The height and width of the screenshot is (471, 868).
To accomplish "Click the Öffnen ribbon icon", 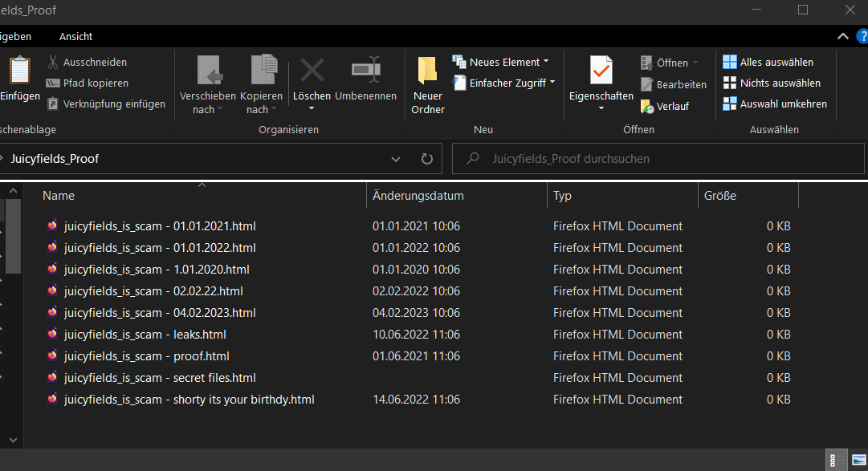I will pyautogui.click(x=646, y=63).
